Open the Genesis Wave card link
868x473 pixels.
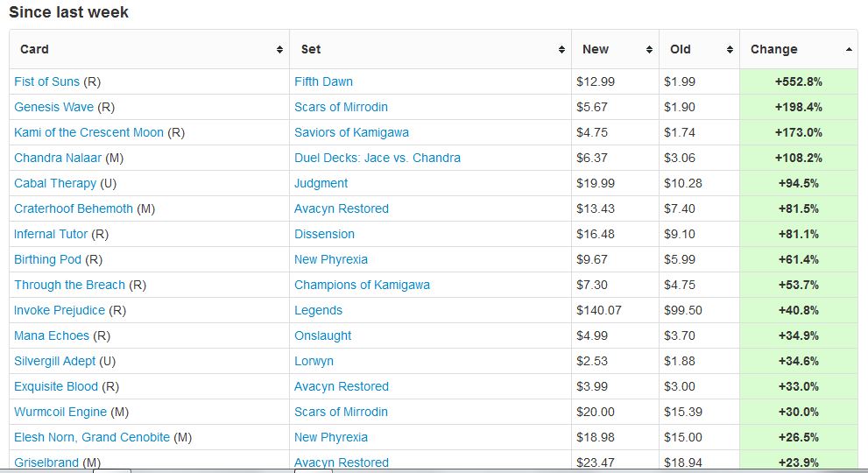click(x=54, y=107)
